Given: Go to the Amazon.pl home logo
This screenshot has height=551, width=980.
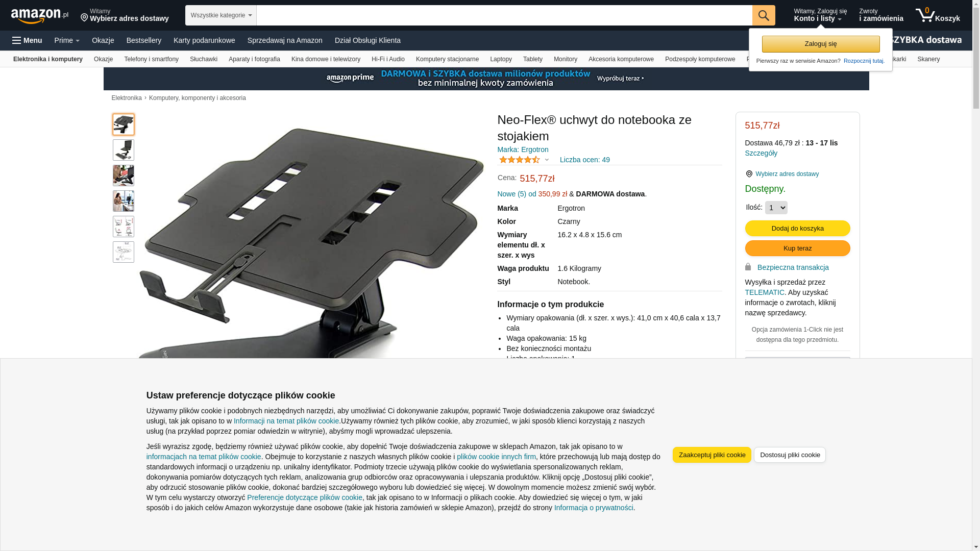Looking at the screenshot, I should 40,15.
